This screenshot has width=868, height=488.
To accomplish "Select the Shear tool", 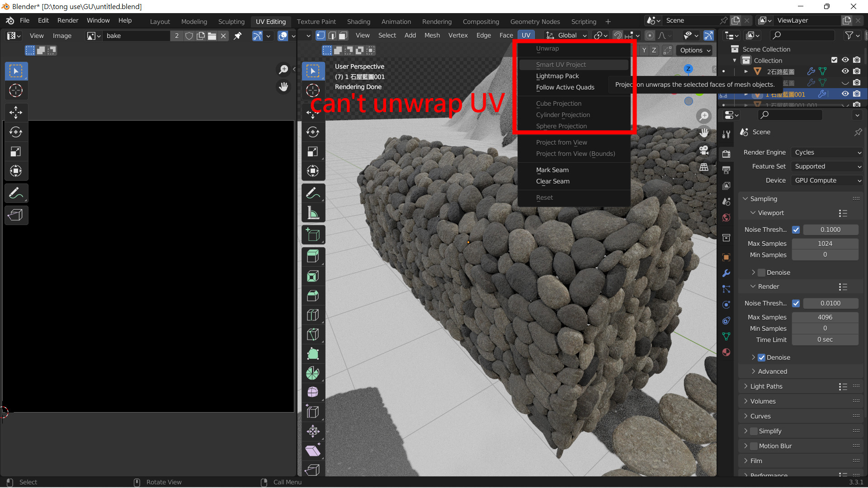I will (x=313, y=450).
